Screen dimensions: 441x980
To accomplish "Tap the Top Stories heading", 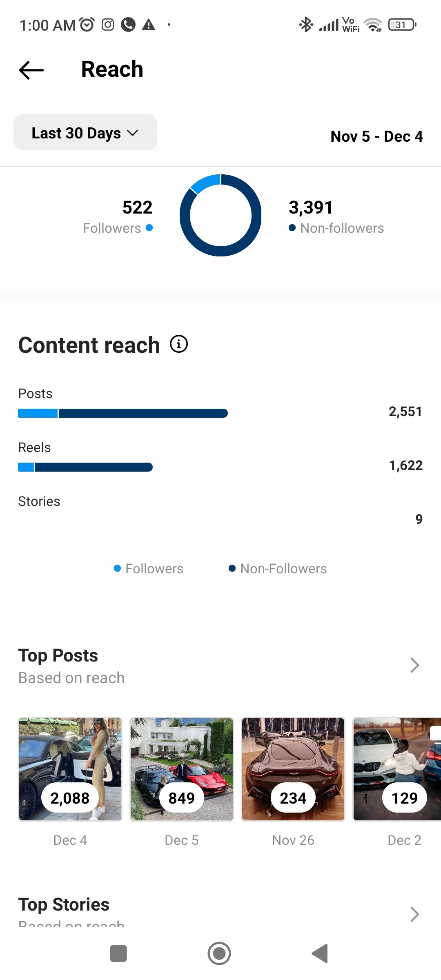I will tap(64, 905).
